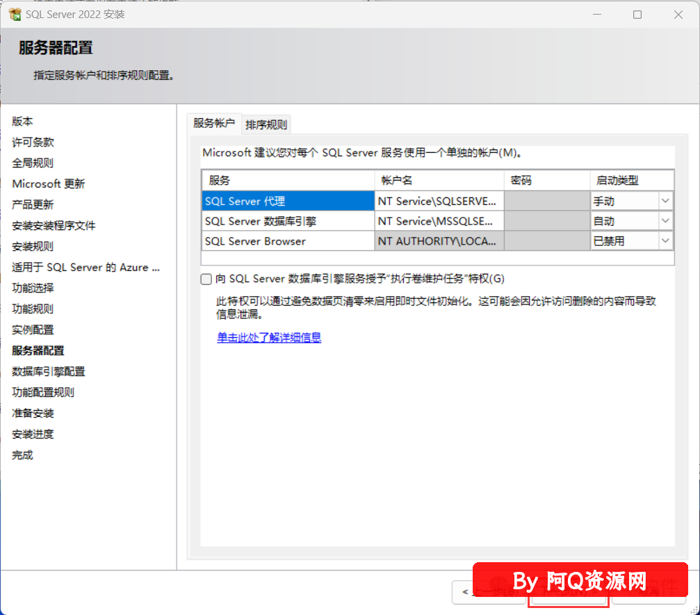Screen dimensions: 700x615
Task: Click the 启动类型 column header
Action: point(632,180)
